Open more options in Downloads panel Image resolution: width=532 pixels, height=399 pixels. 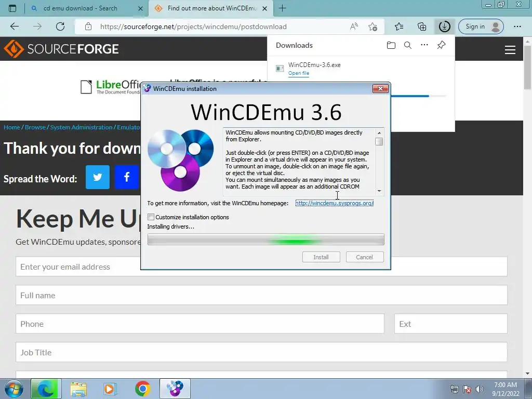[x=424, y=45]
